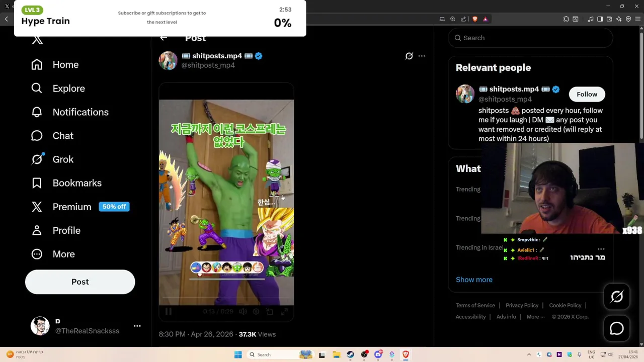
Task: Click the Post compose button
Action: pyautogui.click(x=80, y=282)
